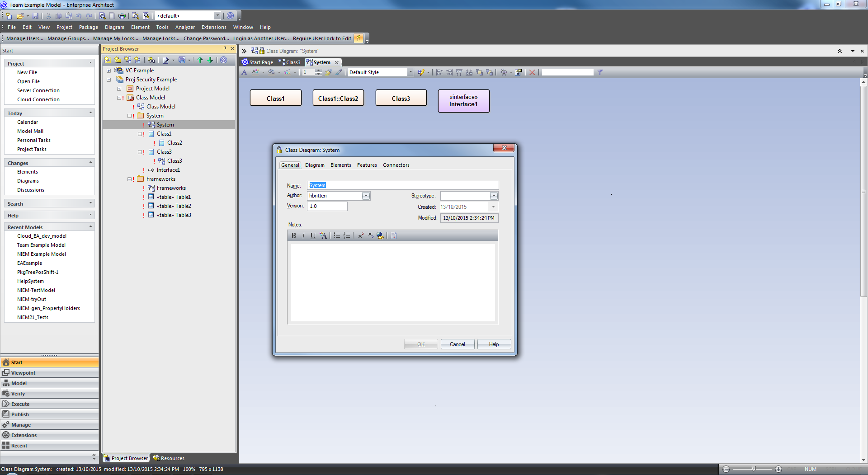The width and height of the screenshot is (868, 475).
Task: Click the Cancel button in dialog
Action: click(x=457, y=344)
